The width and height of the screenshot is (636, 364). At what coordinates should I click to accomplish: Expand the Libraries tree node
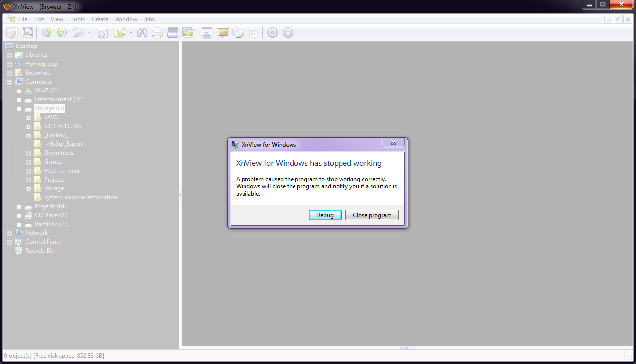[x=9, y=55]
